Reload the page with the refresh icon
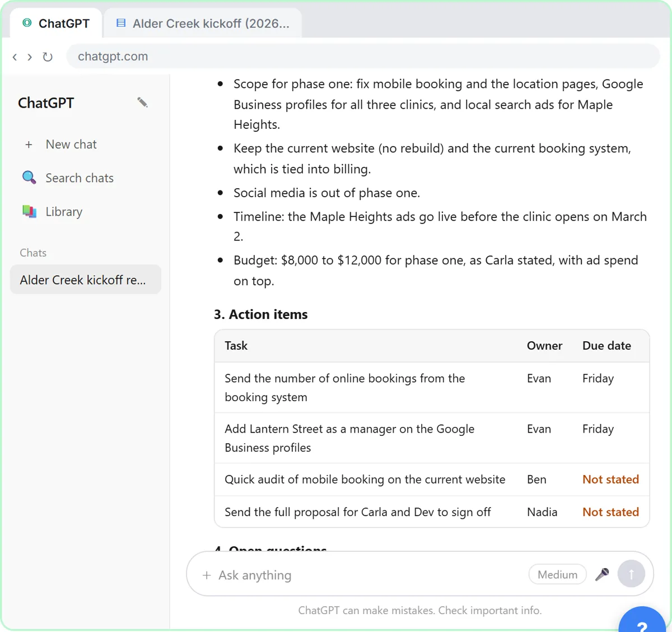 [48, 57]
